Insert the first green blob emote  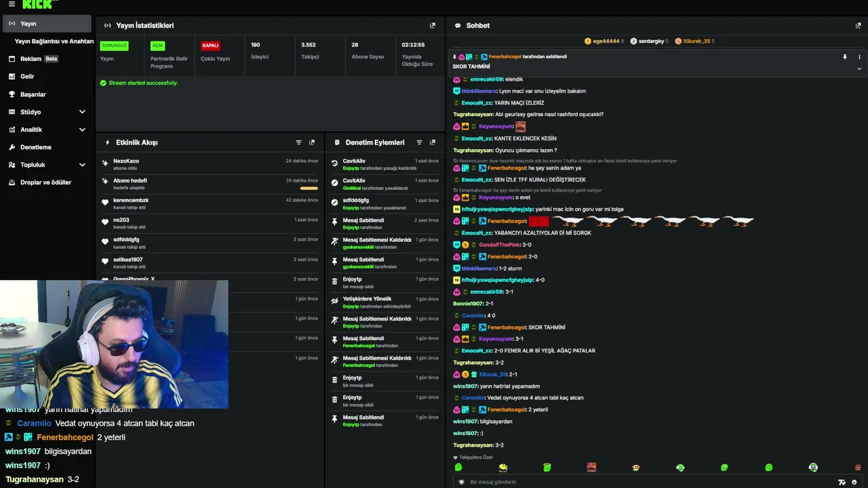click(x=458, y=467)
